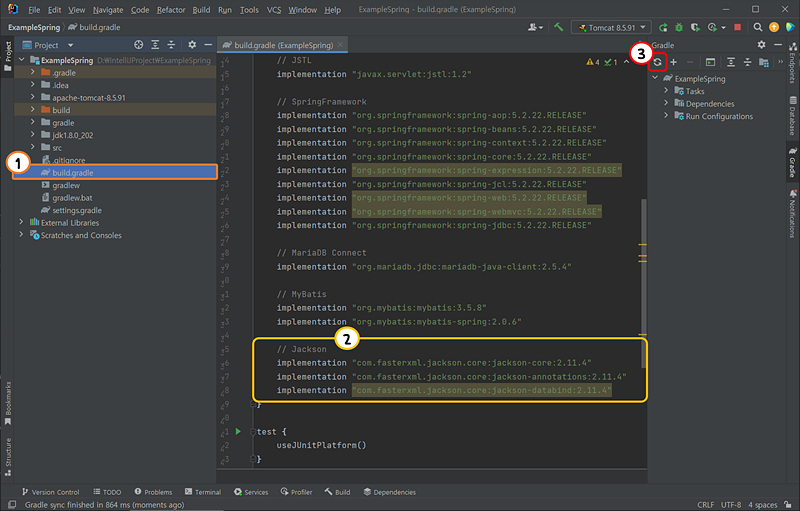This screenshot has height=511, width=800.
Task: Collapse all in Gradle tool window
Action: (747, 62)
